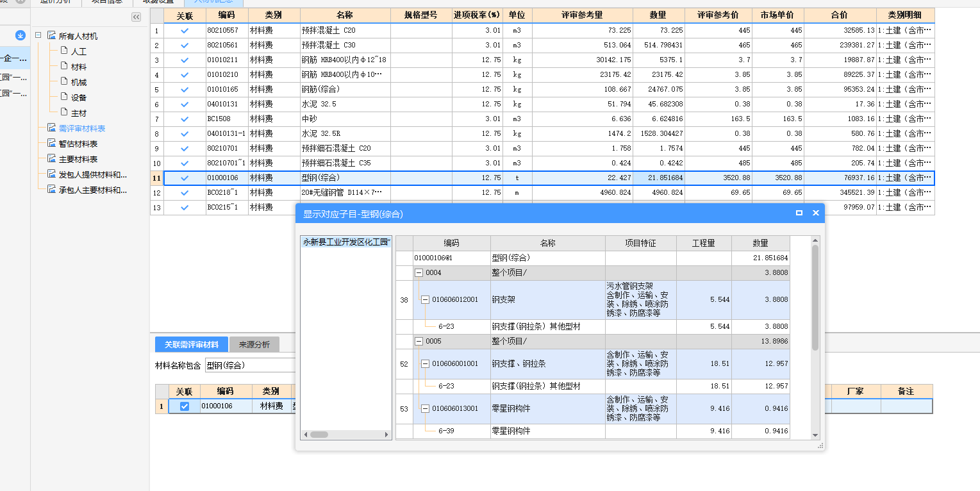The width and height of the screenshot is (980, 491).
Task: Toggle 关联 checkmark for row 1 预拌混凝土 C20
Action: 185,30
